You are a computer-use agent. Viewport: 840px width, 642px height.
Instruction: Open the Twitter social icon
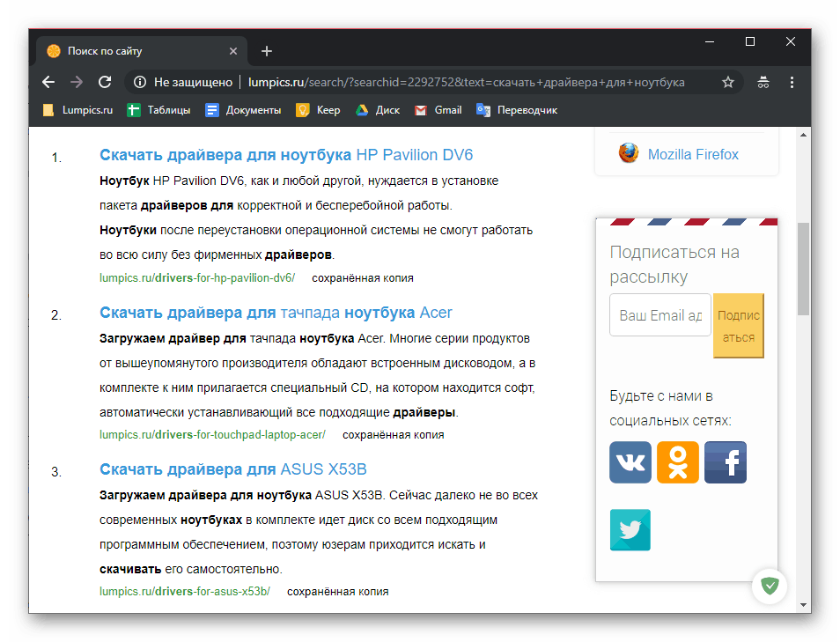pos(630,530)
